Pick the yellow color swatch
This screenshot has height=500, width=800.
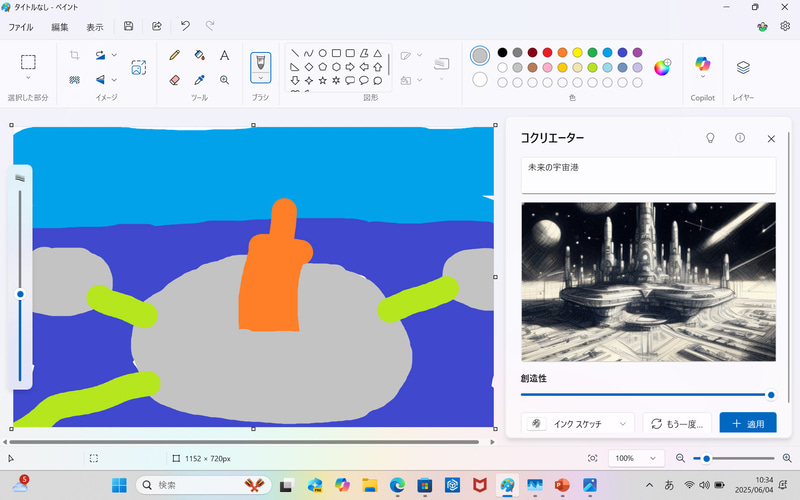coord(577,53)
